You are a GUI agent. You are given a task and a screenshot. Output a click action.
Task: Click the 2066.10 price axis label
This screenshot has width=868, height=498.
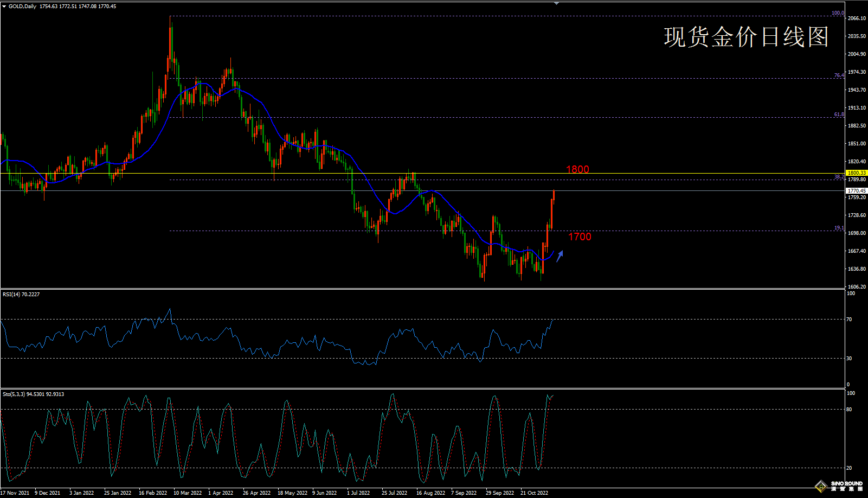[857, 18]
